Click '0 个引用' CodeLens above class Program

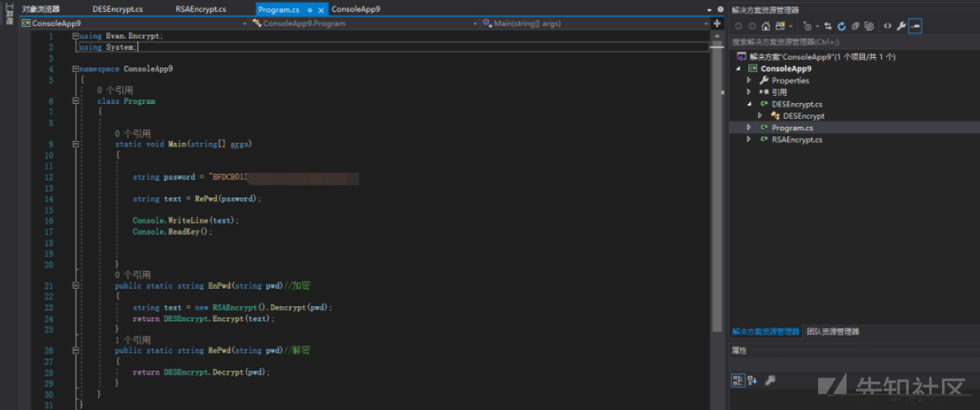pyautogui.click(x=115, y=90)
